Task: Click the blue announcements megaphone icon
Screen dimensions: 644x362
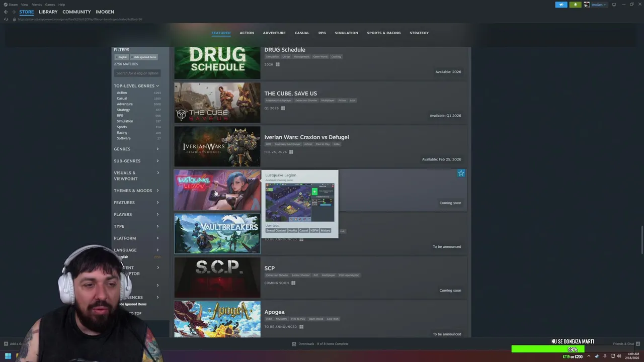Action: pyautogui.click(x=561, y=5)
